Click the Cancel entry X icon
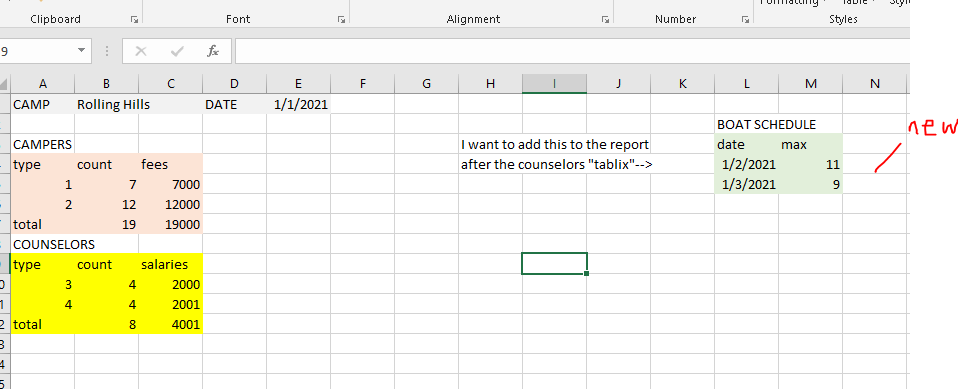Image resolution: width=958 pixels, height=389 pixels. [141, 51]
